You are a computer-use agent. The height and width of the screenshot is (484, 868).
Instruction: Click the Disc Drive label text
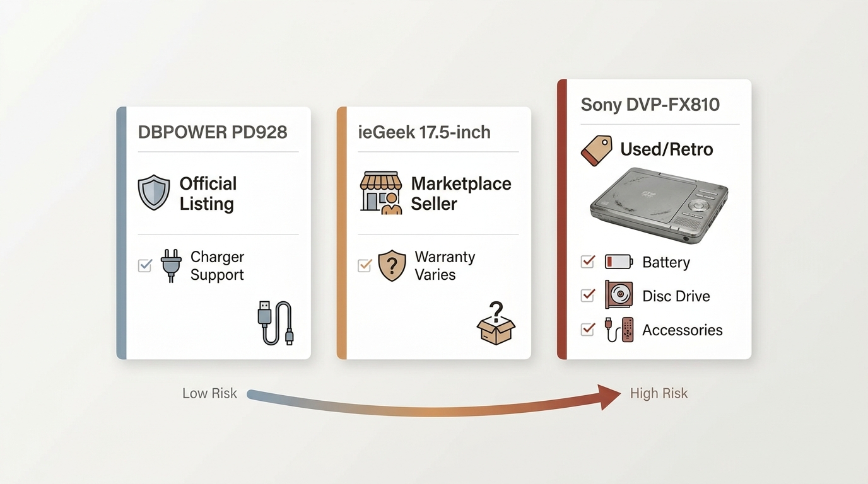pos(676,296)
